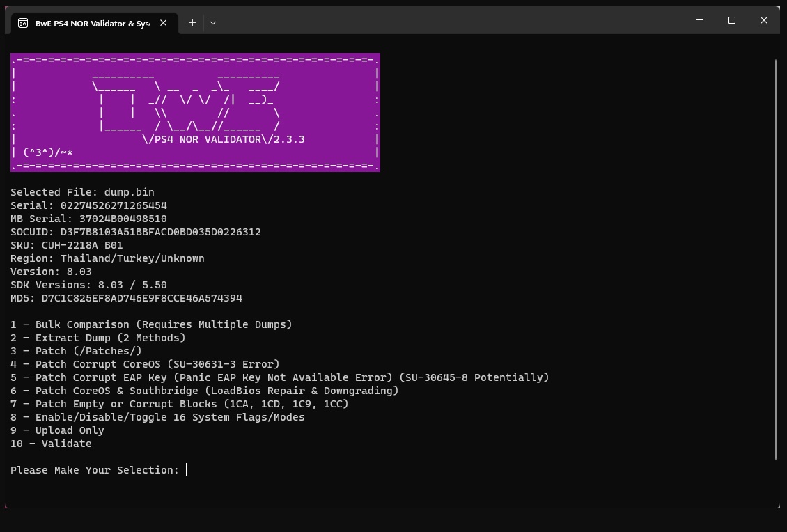Click option '4 - Patch Corrupt CoreOS' line

click(145, 364)
